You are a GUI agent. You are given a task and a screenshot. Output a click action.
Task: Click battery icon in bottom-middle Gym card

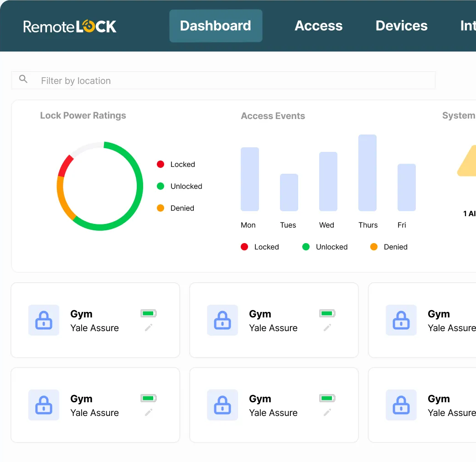[327, 398]
